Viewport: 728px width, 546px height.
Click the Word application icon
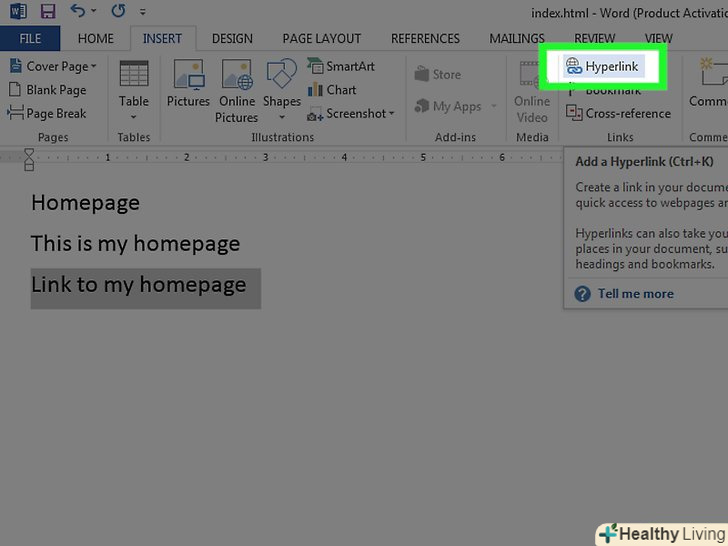point(18,10)
